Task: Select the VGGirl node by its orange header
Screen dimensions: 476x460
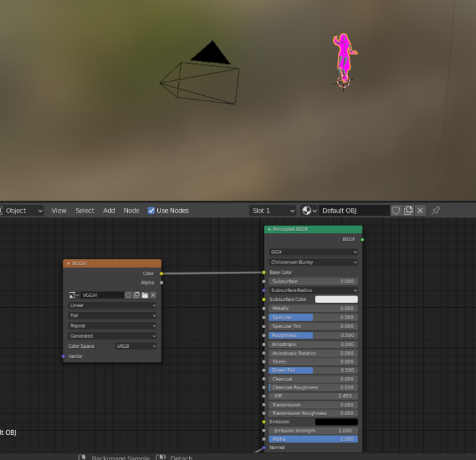Action: (112, 264)
